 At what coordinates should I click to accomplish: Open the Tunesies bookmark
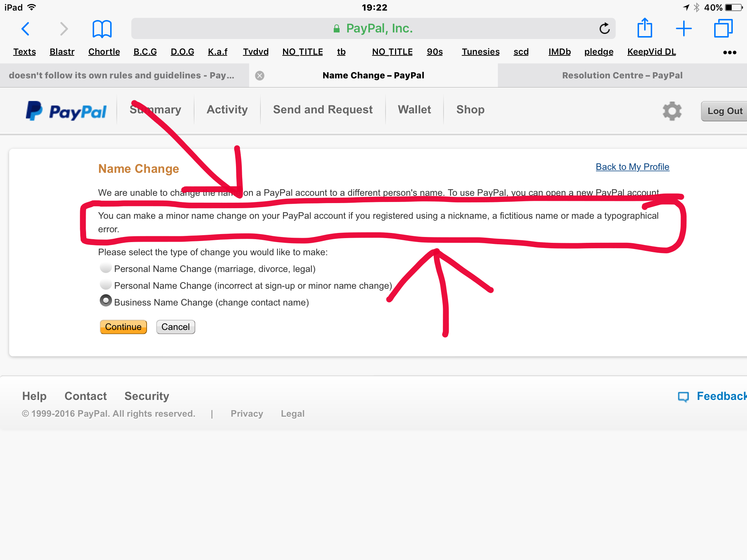pyautogui.click(x=481, y=52)
